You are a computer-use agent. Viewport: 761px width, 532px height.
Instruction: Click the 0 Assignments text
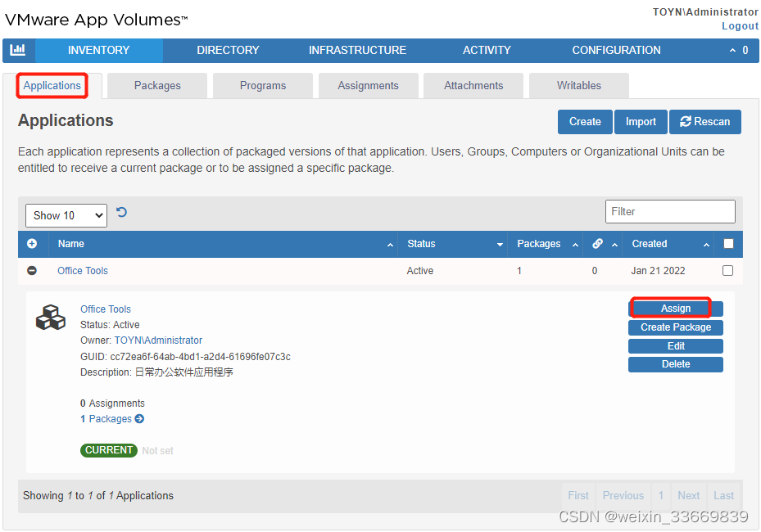point(112,403)
